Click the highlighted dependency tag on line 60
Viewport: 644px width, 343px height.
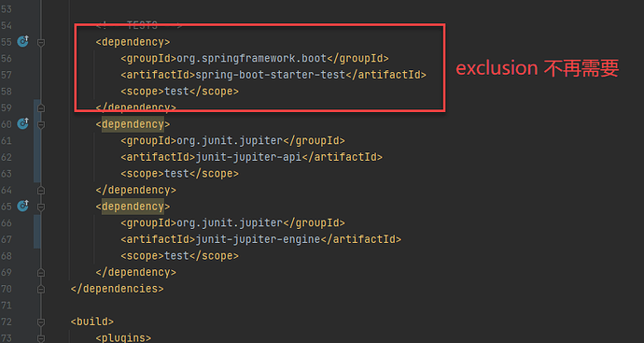click(133, 124)
